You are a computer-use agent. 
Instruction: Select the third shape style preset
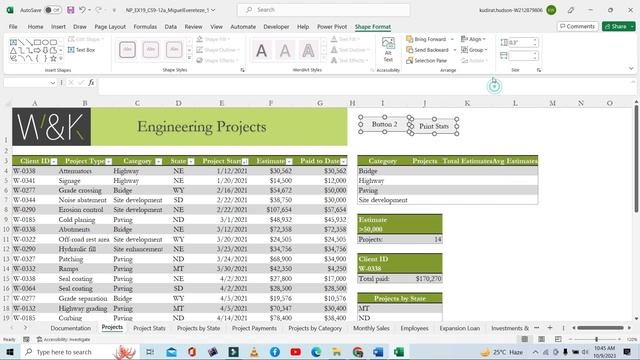174,50
